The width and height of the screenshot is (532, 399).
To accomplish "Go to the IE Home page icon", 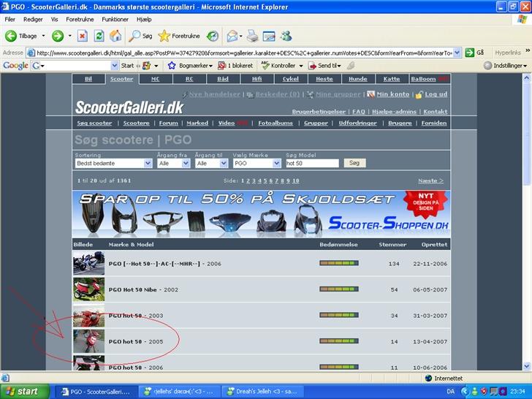I will point(115,36).
